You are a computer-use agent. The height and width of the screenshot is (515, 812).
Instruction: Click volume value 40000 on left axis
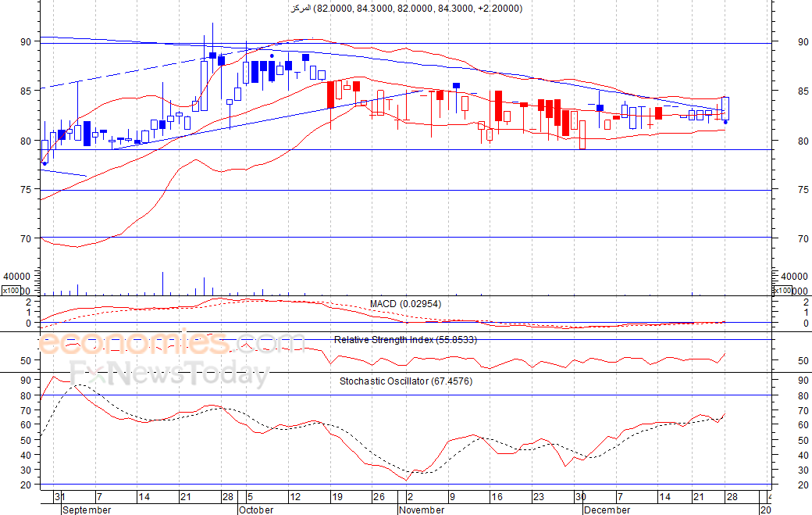coord(16,277)
